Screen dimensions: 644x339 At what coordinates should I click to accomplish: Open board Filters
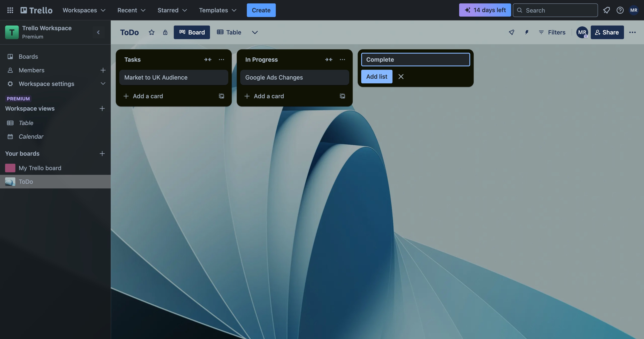552,32
